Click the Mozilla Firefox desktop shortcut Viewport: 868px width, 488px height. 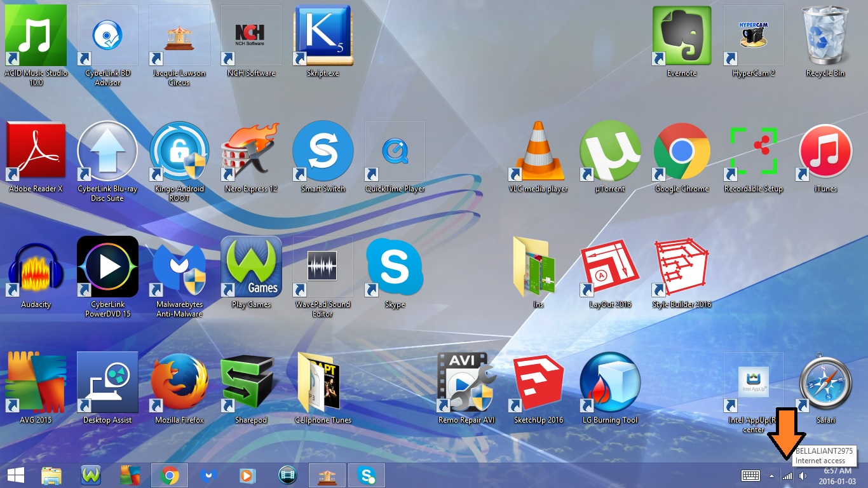pos(179,383)
